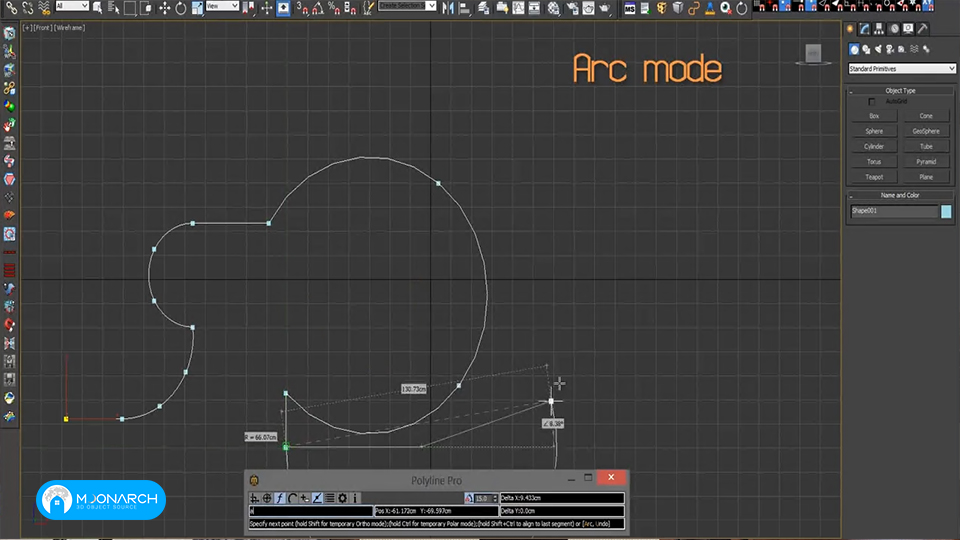Open the [Wireframe] shading label menu

69,28
